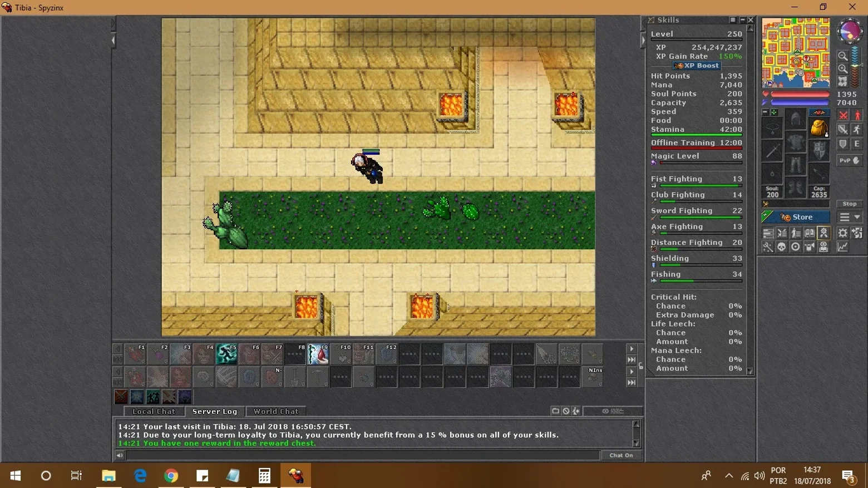The width and height of the screenshot is (868, 488).
Task: Go to previous page of bottom action bar
Action: (117, 371)
